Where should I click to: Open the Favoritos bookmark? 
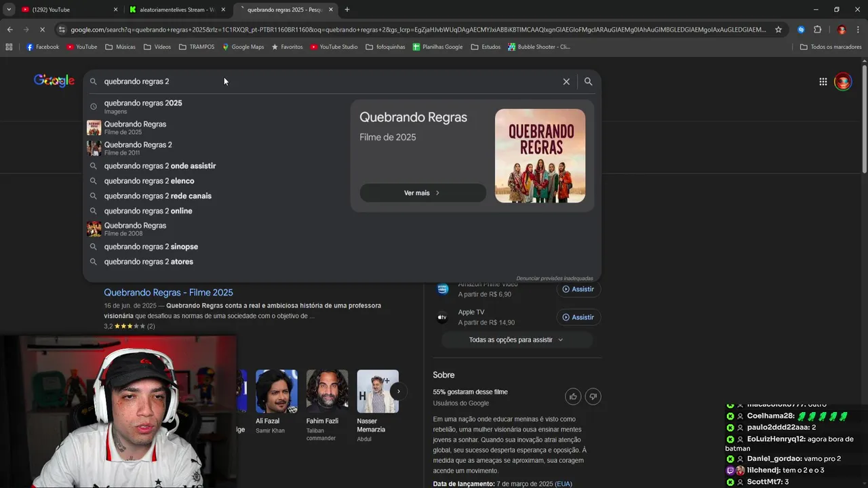(287, 47)
